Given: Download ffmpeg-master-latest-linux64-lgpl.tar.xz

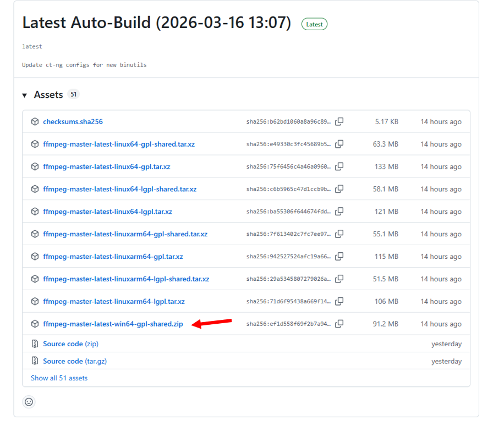Looking at the screenshot, I should (108, 212).
